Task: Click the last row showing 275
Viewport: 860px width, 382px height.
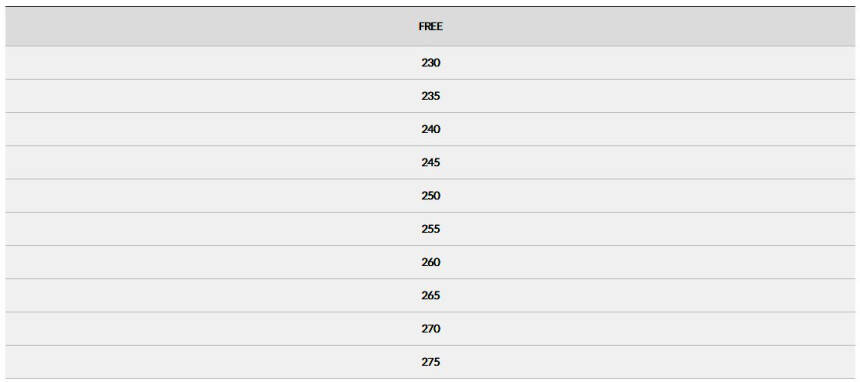Action: pos(431,362)
